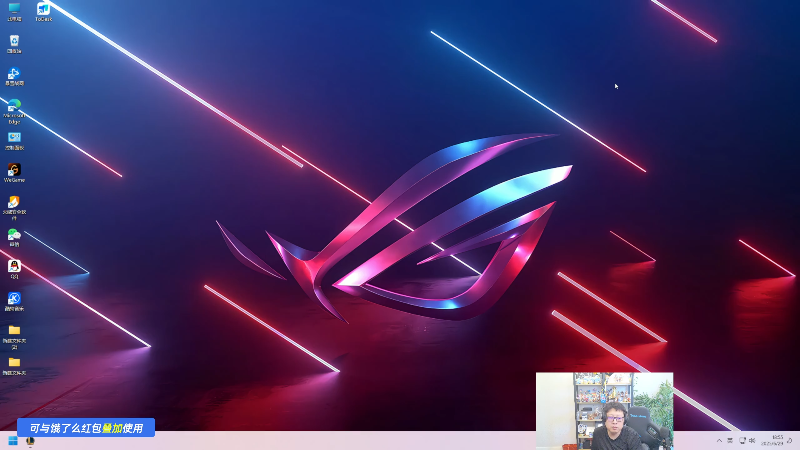This screenshot has width=800, height=450.
Task: Open the This PC desktop icon
Action: click(14, 11)
